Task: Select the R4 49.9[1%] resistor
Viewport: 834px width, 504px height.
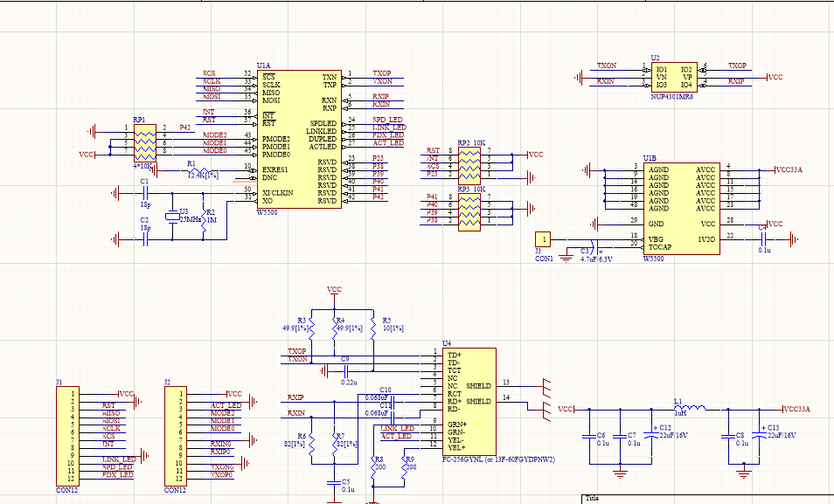Action: point(335,328)
